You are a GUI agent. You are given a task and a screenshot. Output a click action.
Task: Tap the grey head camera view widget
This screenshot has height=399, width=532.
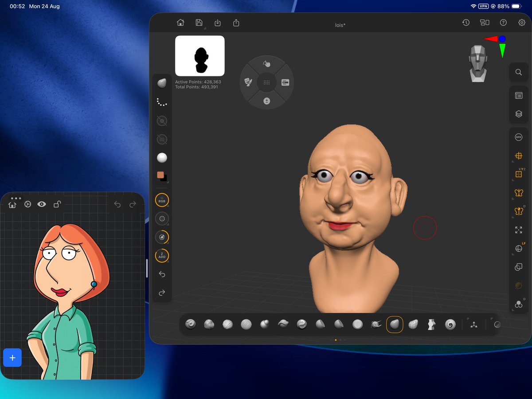(x=478, y=63)
